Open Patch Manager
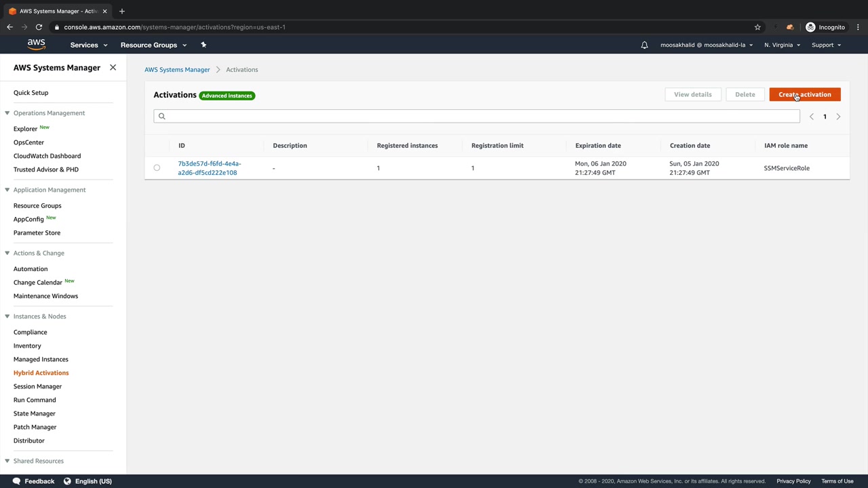Viewport: 868px width, 488px height. (35, 427)
